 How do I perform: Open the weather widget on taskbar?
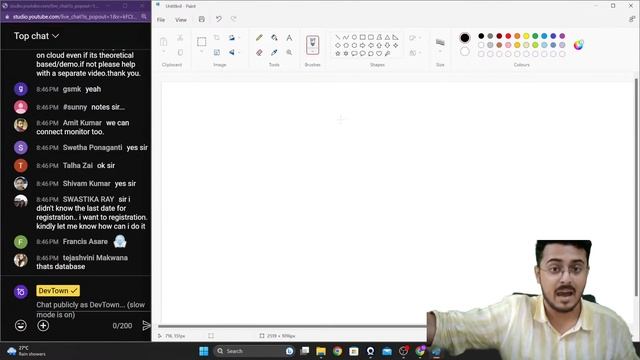pyautogui.click(x=27, y=351)
